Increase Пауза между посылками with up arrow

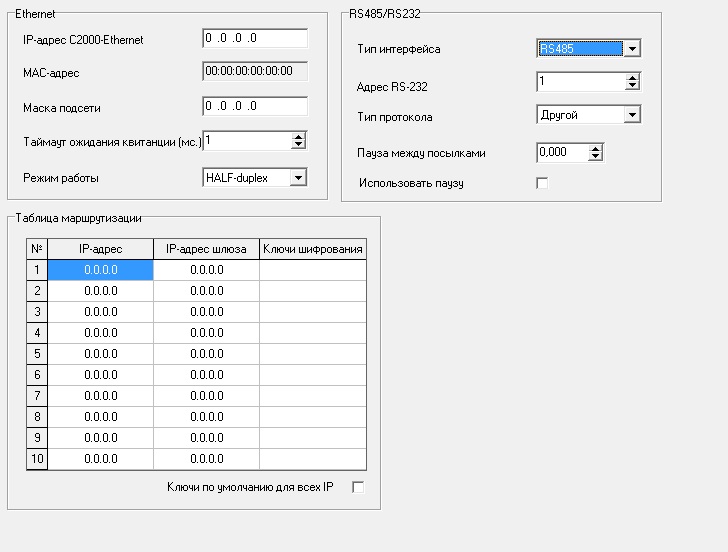pyautogui.click(x=596, y=149)
